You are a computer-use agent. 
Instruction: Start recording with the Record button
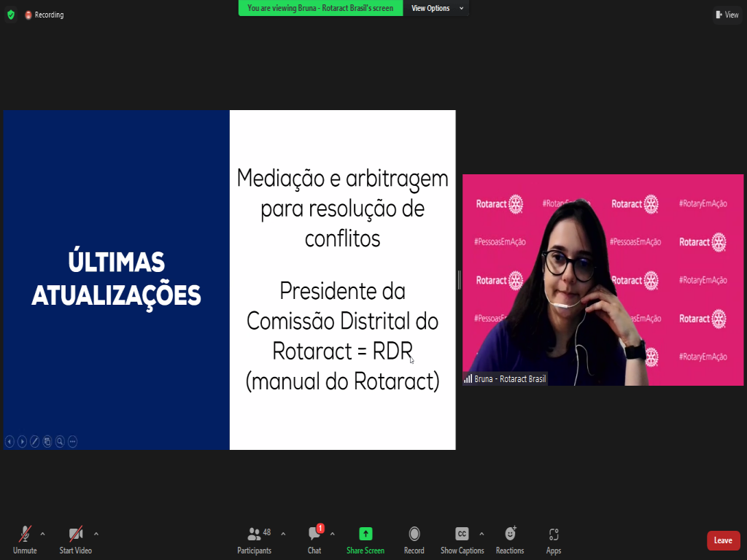point(414,540)
